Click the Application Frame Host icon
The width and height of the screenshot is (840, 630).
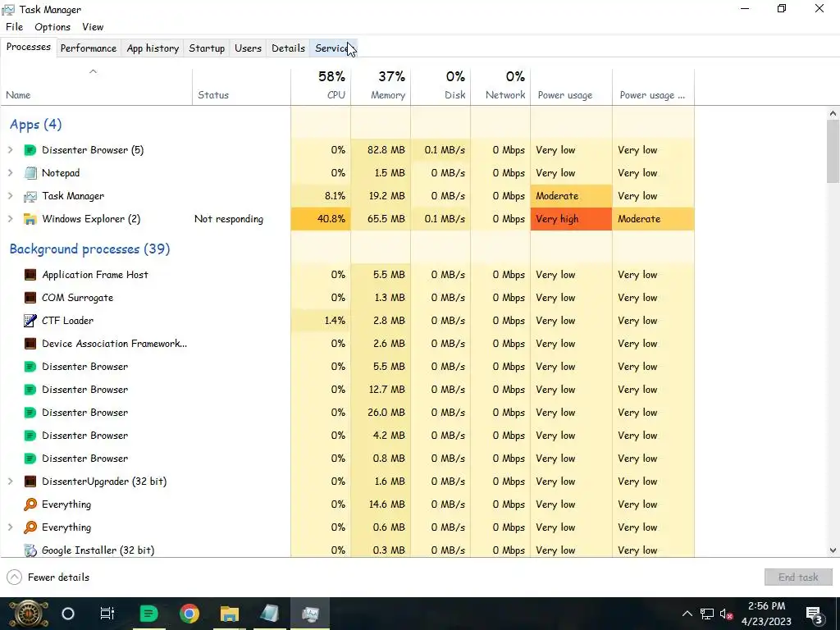(30, 275)
